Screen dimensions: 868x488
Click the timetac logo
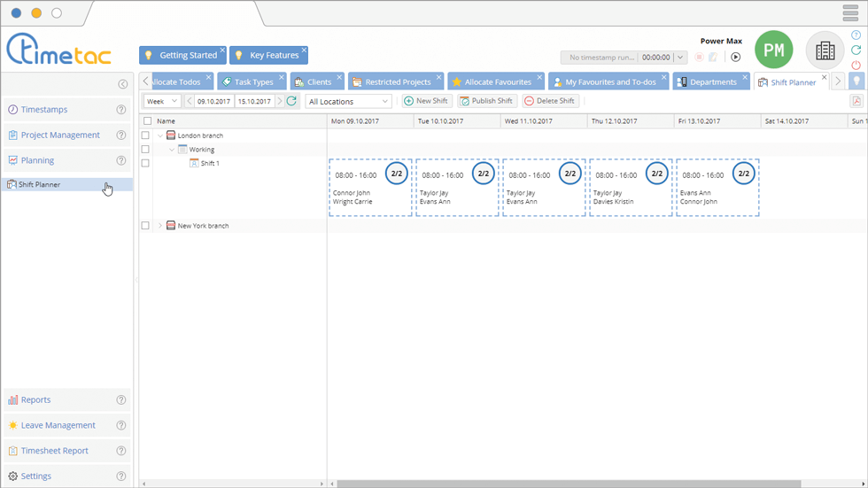pos(58,50)
